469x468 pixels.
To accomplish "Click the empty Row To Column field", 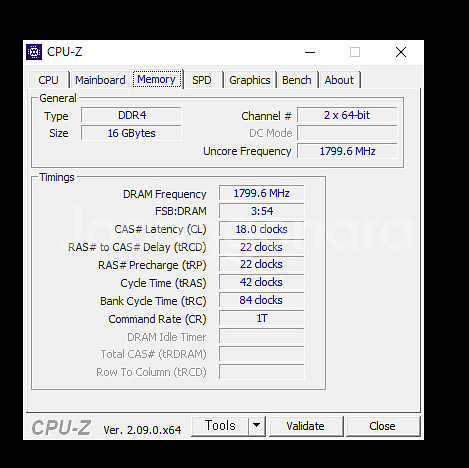I will 262,372.
